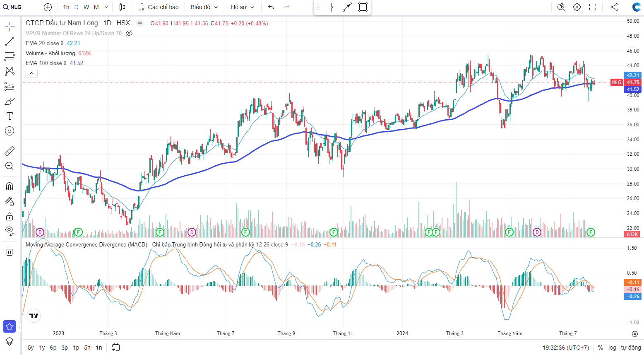644x355 pixels.
Task: Expand the timeframe dropdown arrow
Action: (106, 7)
